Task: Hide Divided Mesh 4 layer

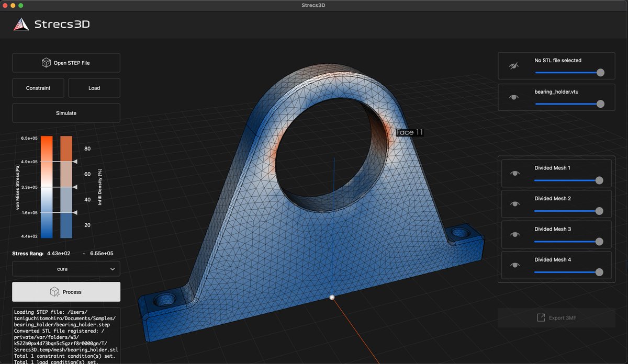Action: click(x=515, y=265)
